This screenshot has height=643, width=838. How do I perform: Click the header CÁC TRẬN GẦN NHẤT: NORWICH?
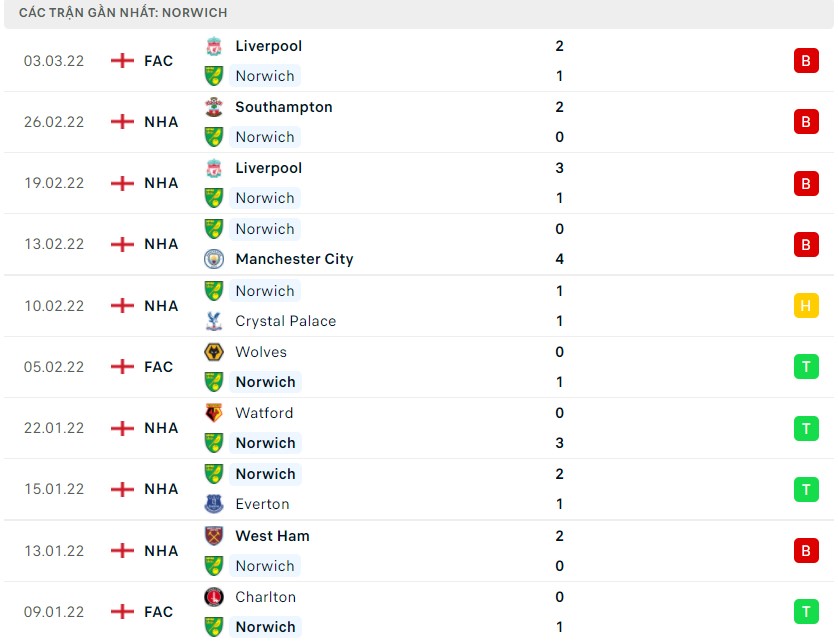pyautogui.click(x=120, y=12)
